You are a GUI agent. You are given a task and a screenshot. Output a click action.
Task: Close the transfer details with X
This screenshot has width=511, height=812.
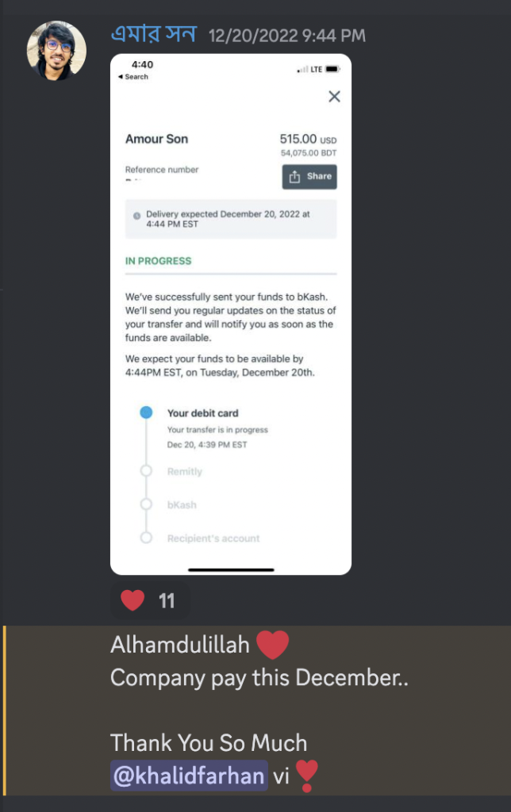coord(334,96)
